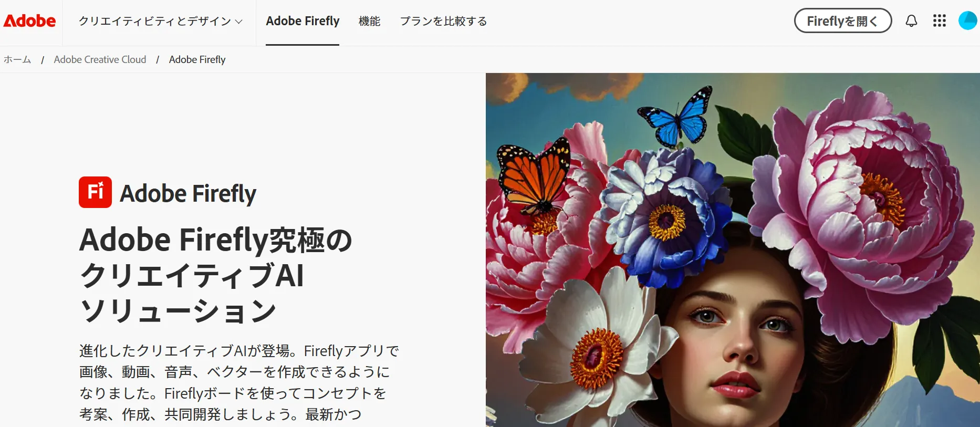Screen dimensions: 980x427
Task: Select the Adobe Firefly nav tab
Action: [x=303, y=21]
